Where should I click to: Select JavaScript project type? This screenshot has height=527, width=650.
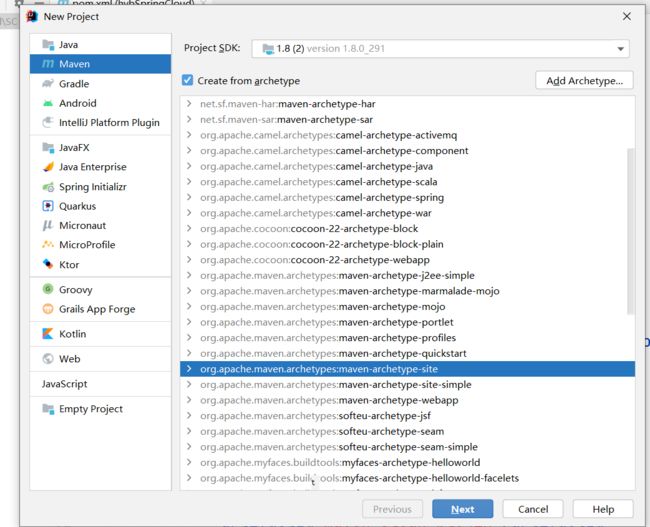100,384
